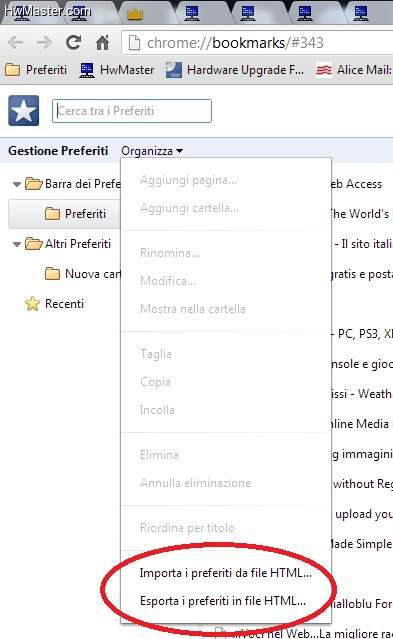Screen dimensions: 393x639
Task: Open the Organizza dropdown menu
Action: tap(152, 151)
